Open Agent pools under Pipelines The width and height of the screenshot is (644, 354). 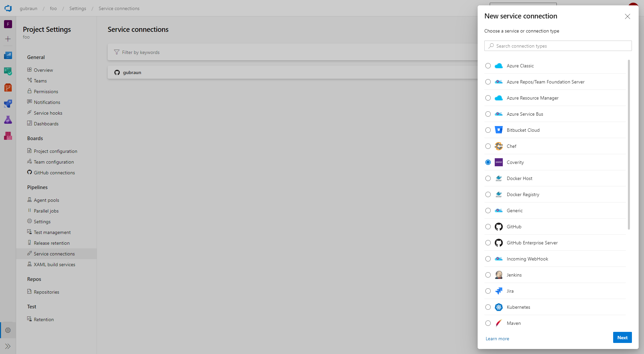tap(46, 200)
